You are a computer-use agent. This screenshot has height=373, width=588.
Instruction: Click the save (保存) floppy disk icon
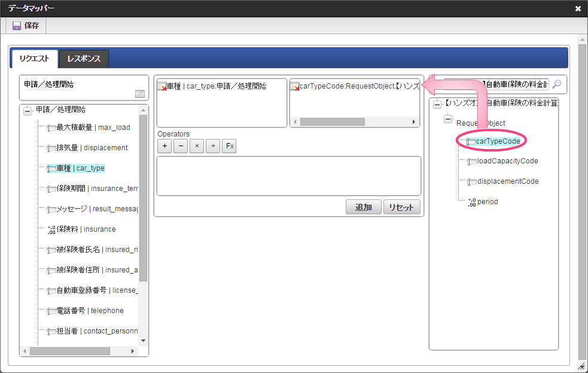point(17,26)
